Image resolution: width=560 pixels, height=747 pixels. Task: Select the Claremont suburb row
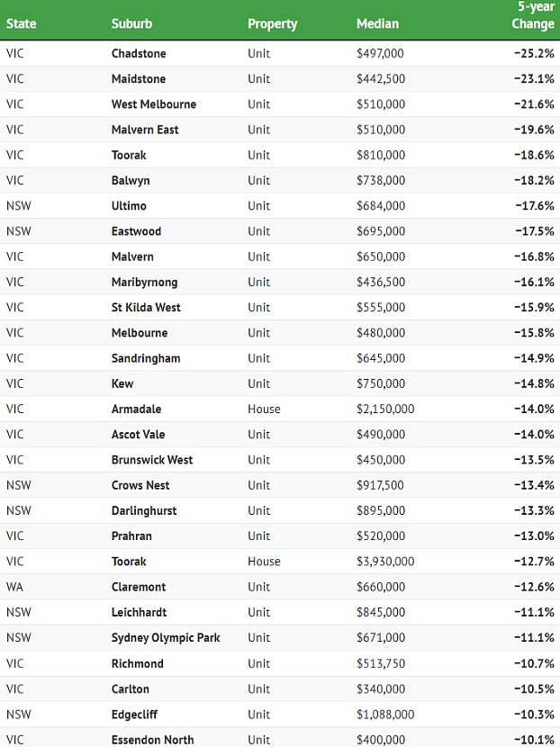pyautogui.click(x=139, y=587)
